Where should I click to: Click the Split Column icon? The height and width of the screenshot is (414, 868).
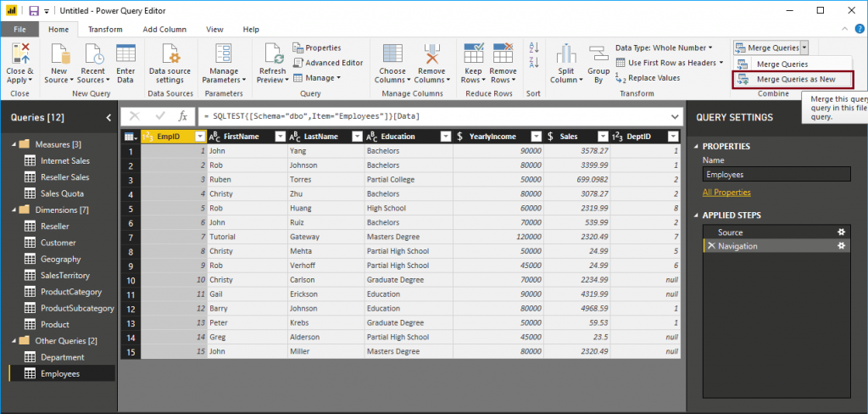pos(566,54)
